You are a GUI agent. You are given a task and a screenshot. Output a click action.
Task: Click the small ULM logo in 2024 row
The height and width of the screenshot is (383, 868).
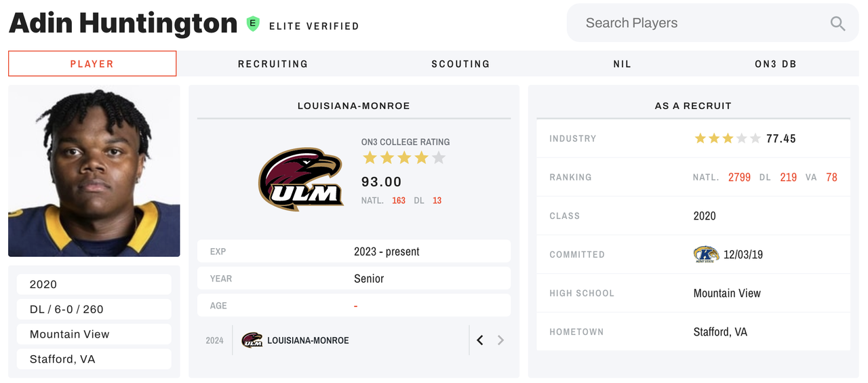coord(252,340)
